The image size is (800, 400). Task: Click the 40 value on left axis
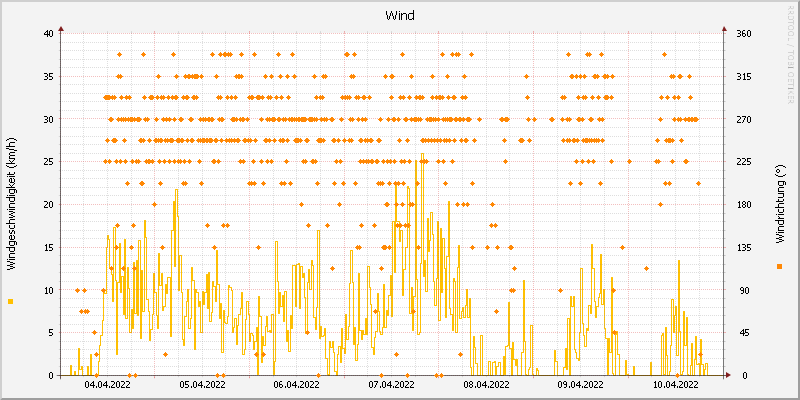[48, 34]
